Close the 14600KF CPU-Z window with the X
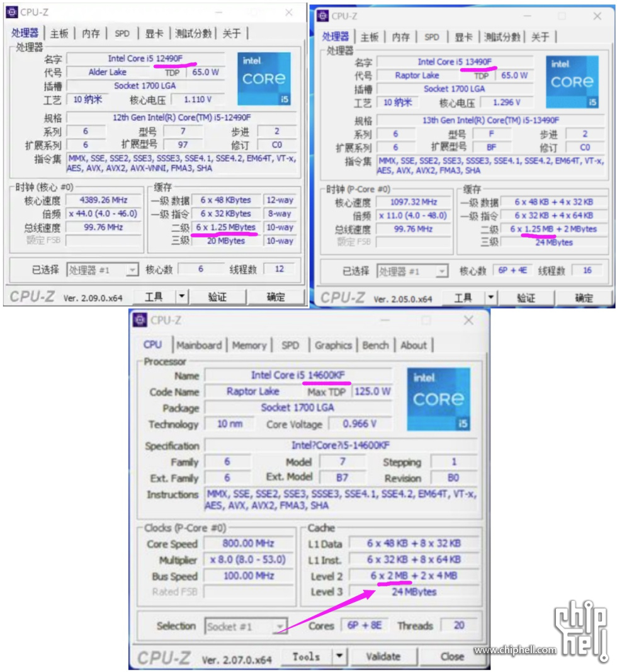This screenshot has width=617, height=672. click(468, 320)
